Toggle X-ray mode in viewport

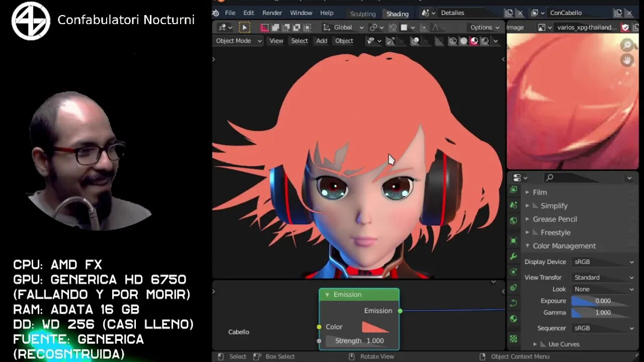point(439,41)
